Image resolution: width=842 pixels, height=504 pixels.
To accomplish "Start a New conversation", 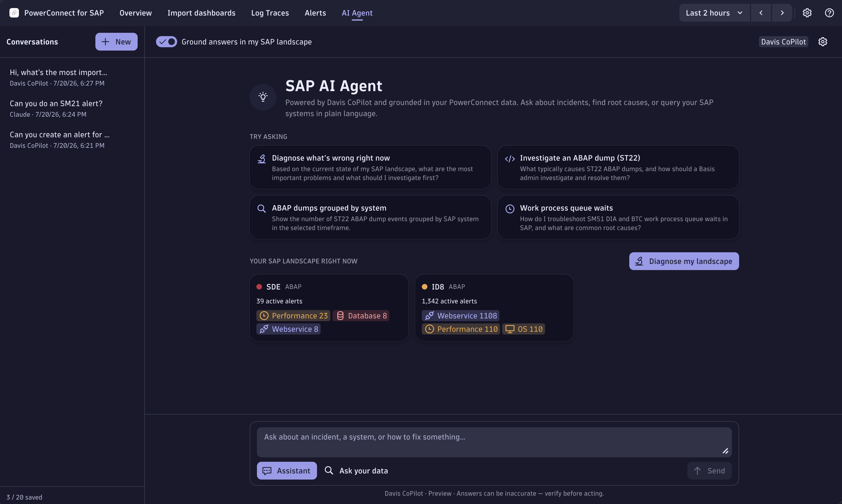I will (x=116, y=42).
